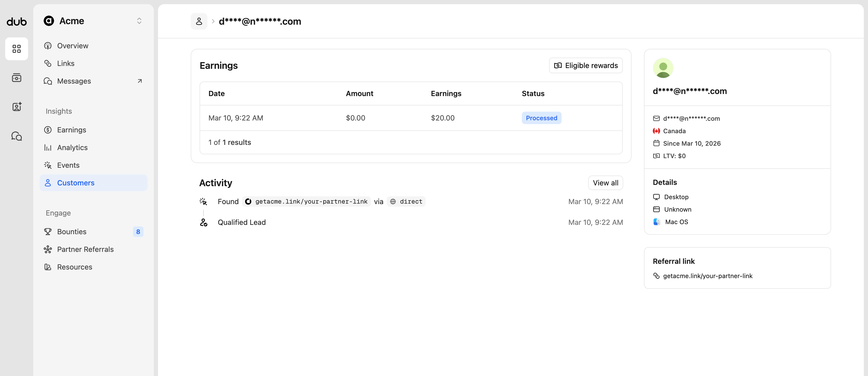Select Customers in sidebar
The width and height of the screenshot is (868, 376).
click(x=94, y=183)
